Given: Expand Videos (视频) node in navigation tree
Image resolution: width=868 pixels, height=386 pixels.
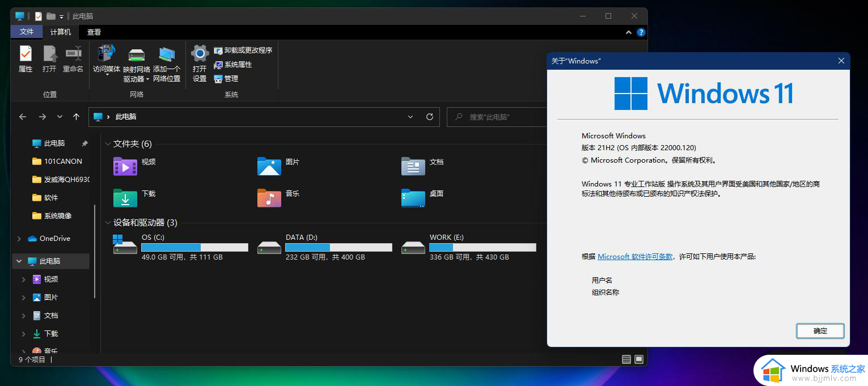Looking at the screenshot, I should [x=24, y=279].
